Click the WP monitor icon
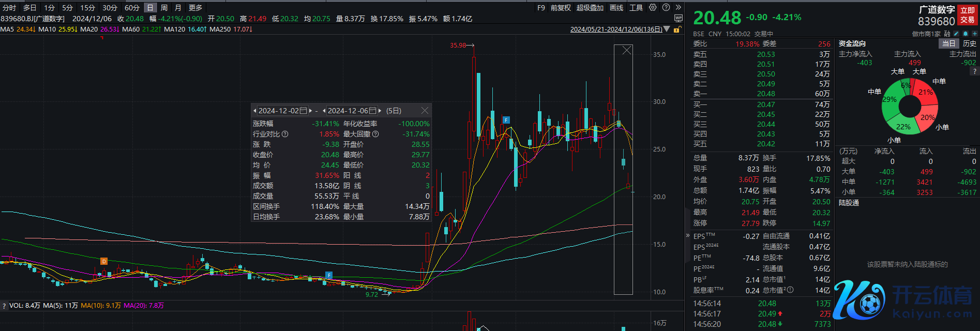The width and height of the screenshot is (980, 331). click(x=679, y=18)
